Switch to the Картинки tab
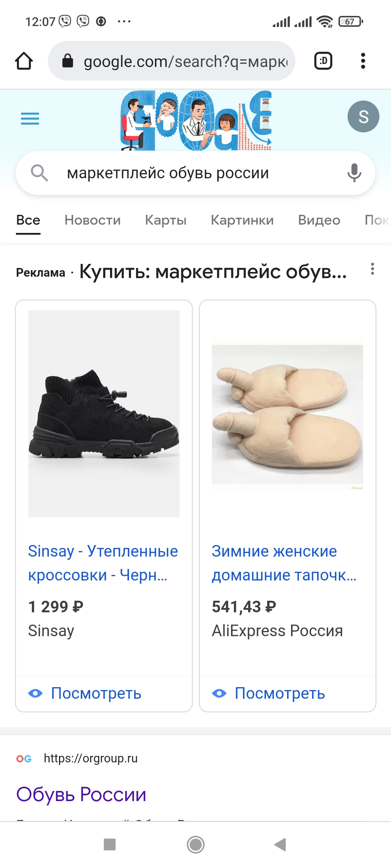The image size is (391, 868). (242, 220)
